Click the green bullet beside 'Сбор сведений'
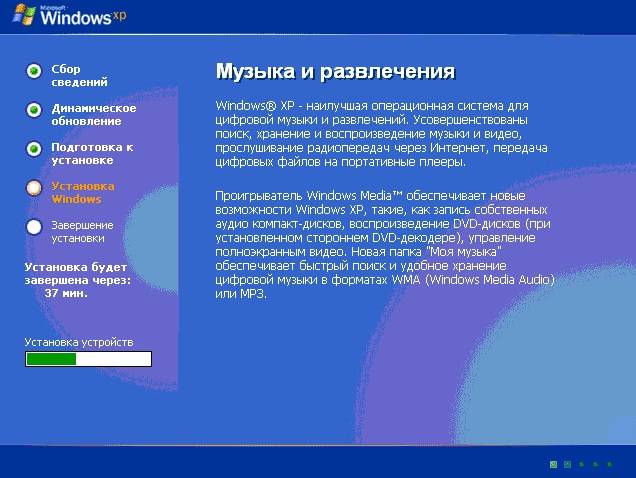This screenshot has height=478, width=636. 34,71
